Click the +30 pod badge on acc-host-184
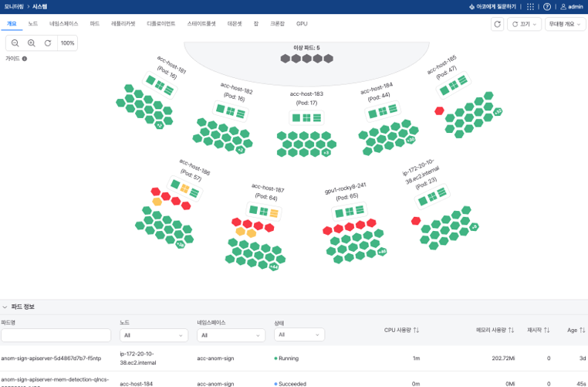 pyautogui.click(x=411, y=140)
